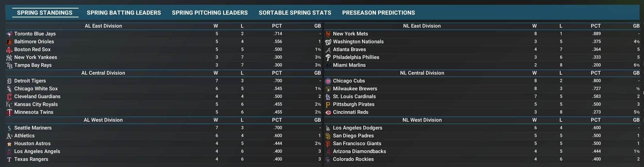Open the Los Angeles Dodgers team link
The image size is (644, 167).
pyautogui.click(x=358, y=128)
